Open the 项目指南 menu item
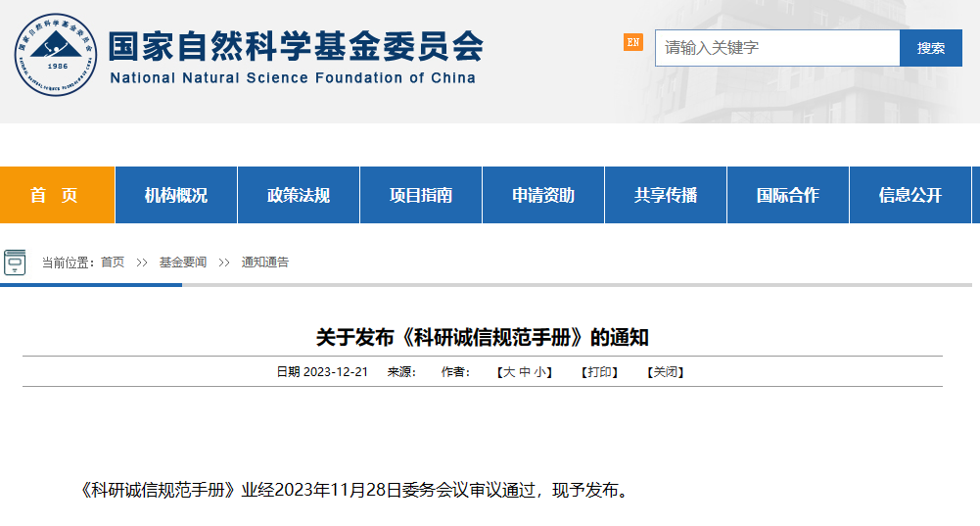 [421, 195]
